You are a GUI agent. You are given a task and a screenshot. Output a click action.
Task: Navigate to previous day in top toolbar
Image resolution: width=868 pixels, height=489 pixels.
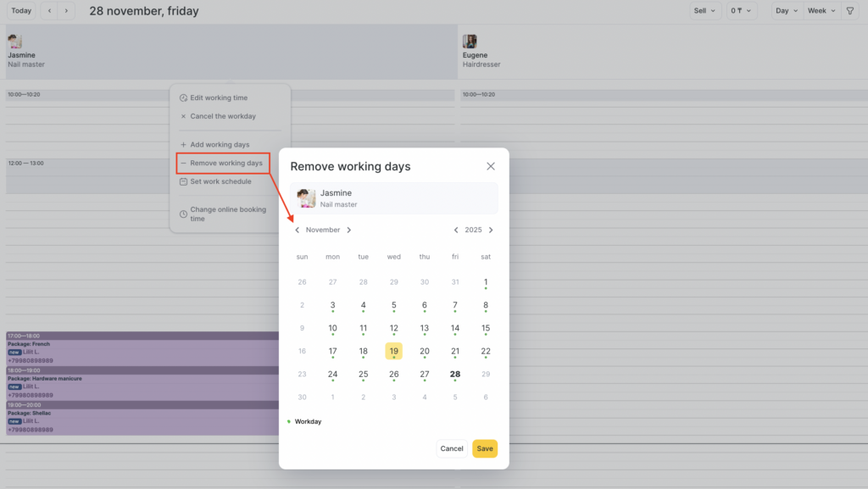click(x=49, y=11)
